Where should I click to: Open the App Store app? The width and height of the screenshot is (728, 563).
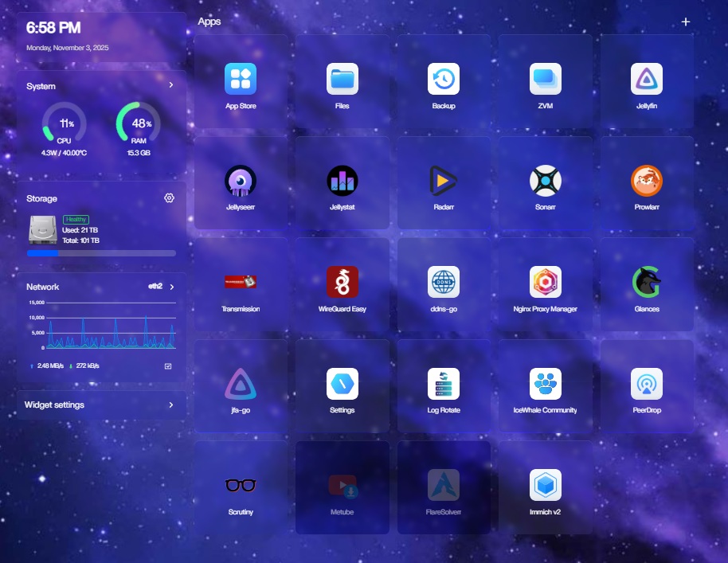click(241, 80)
